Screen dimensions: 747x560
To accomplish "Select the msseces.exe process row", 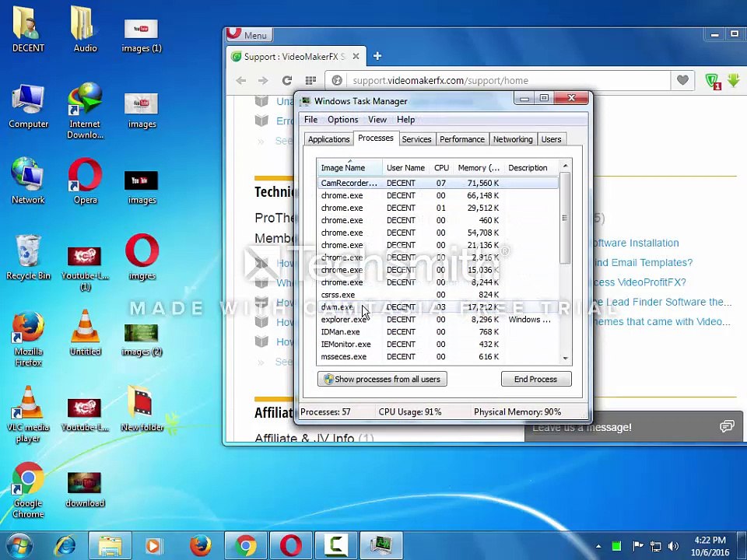I will 438,357.
